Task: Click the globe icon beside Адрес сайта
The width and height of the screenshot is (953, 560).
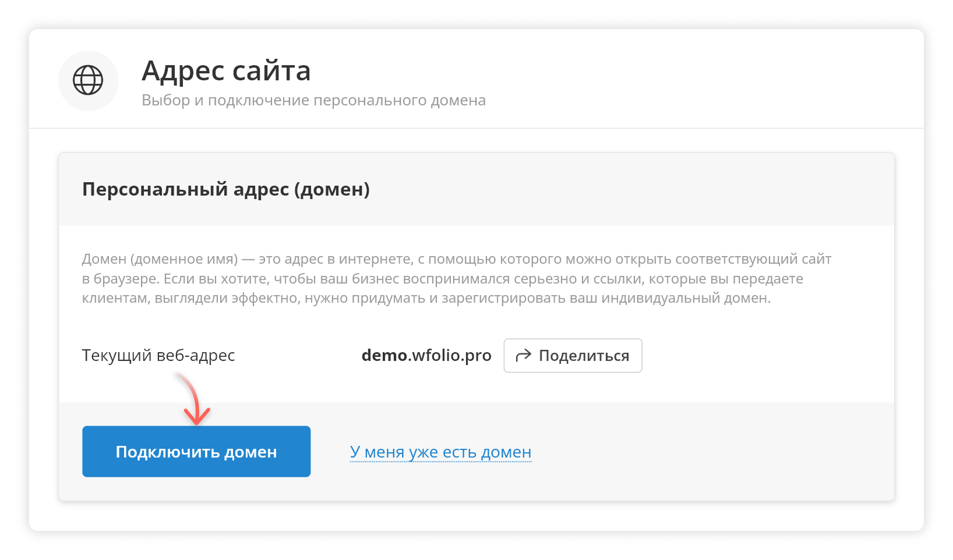Action: coord(88,80)
